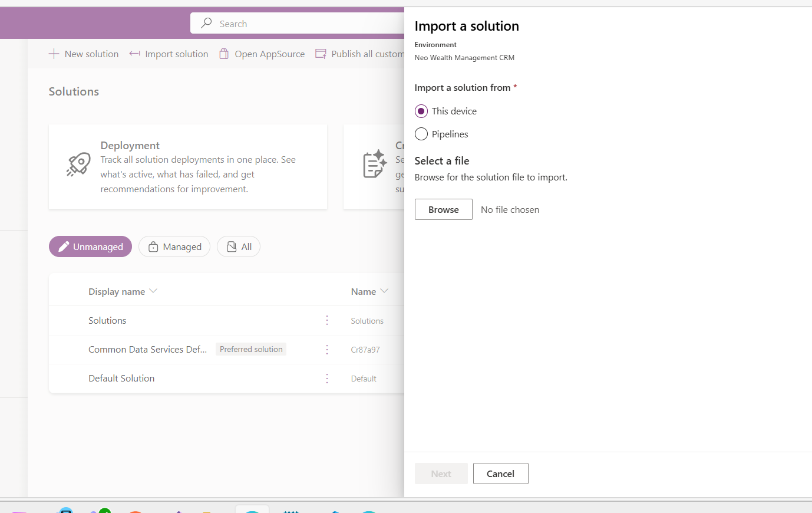
Task: Click the Publish all customizations icon
Action: pos(321,54)
